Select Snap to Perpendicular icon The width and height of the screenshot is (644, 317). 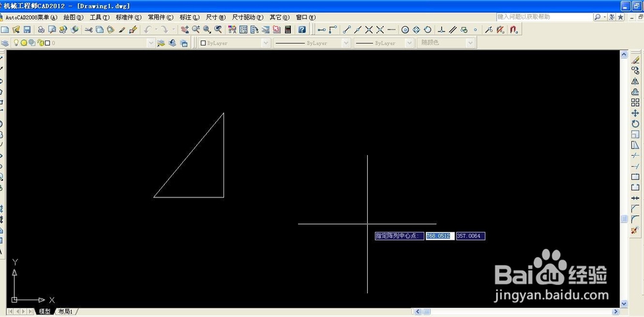tap(442, 30)
